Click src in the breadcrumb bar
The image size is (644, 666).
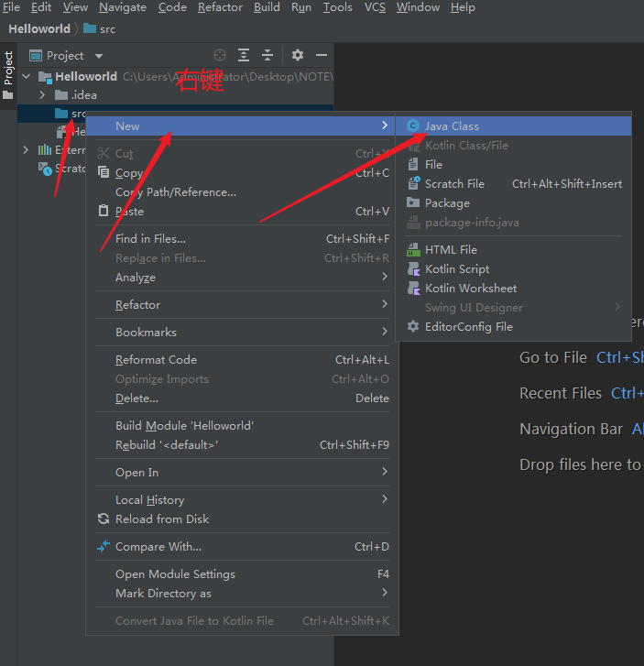[107, 29]
